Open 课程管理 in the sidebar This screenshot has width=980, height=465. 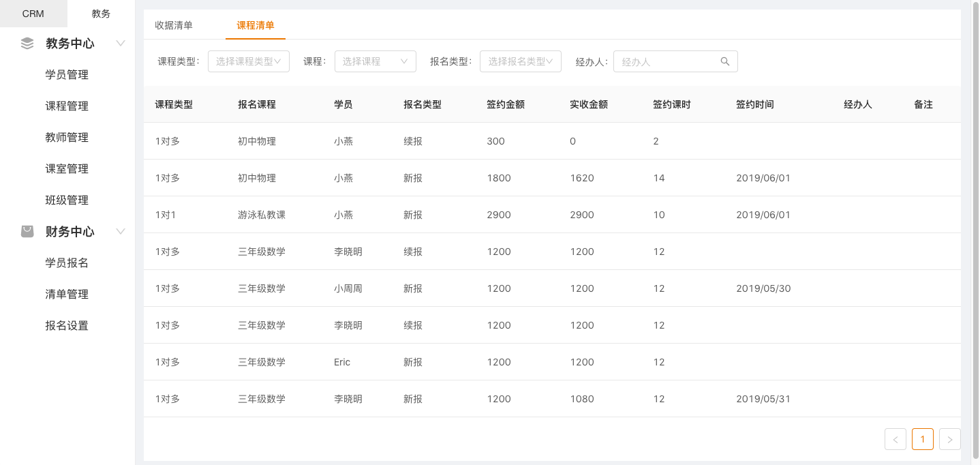(67, 106)
